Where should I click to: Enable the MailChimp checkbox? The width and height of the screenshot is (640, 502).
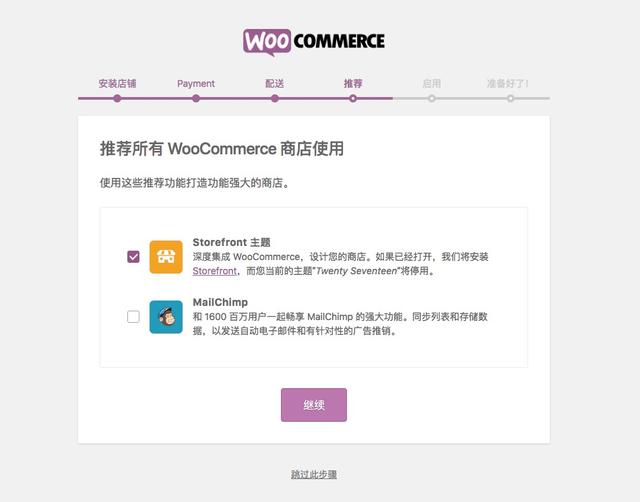(x=133, y=316)
